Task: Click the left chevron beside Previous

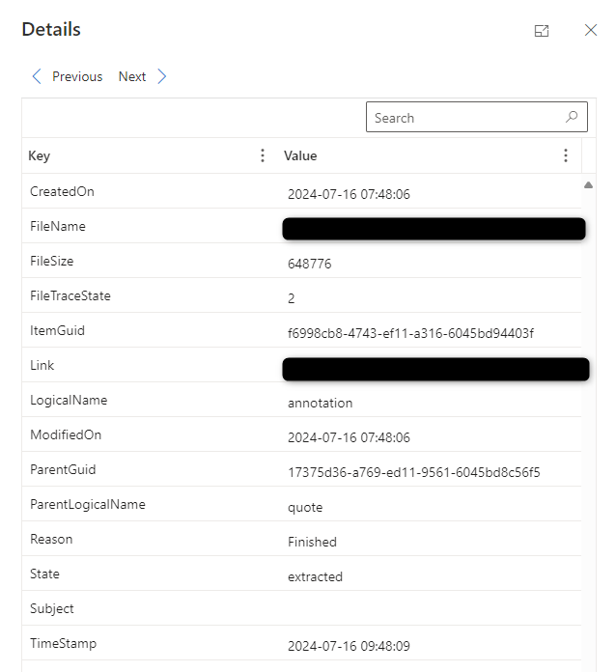Action: (x=37, y=76)
